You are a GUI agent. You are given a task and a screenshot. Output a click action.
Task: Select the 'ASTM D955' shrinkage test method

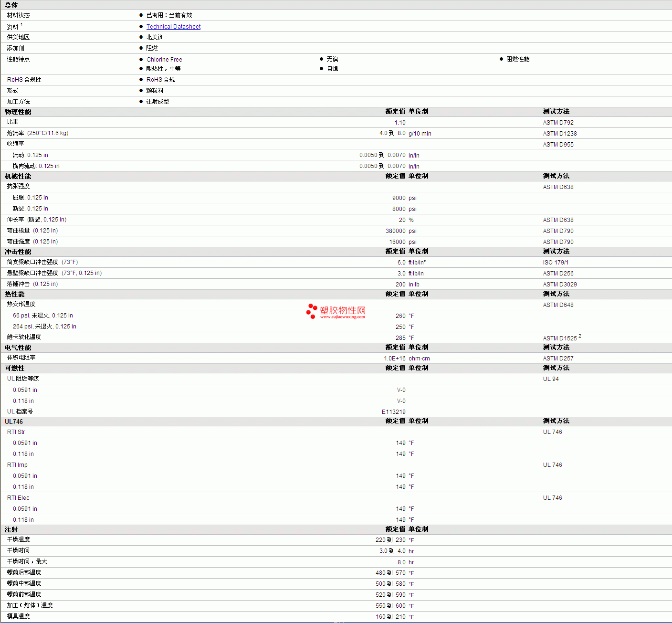coord(558,145)
